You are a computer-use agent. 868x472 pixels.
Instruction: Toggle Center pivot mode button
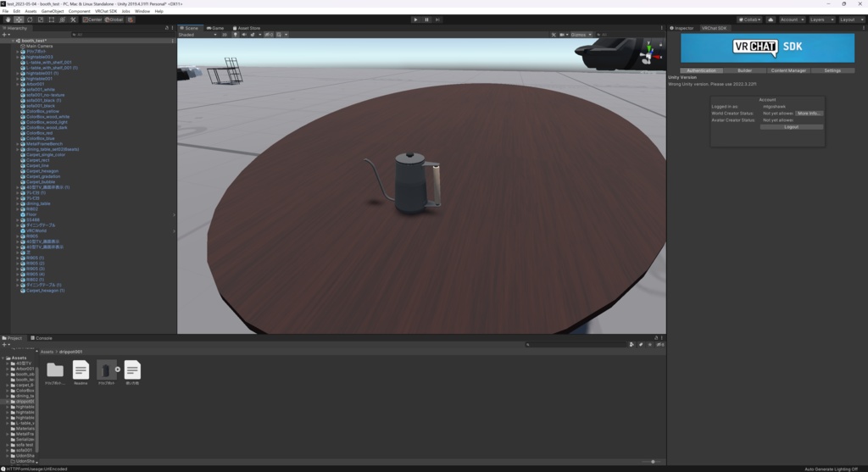pos(92,19)
